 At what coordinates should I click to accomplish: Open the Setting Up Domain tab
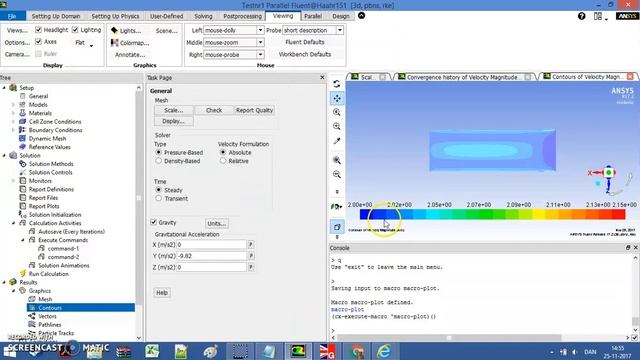coord(56,16)
